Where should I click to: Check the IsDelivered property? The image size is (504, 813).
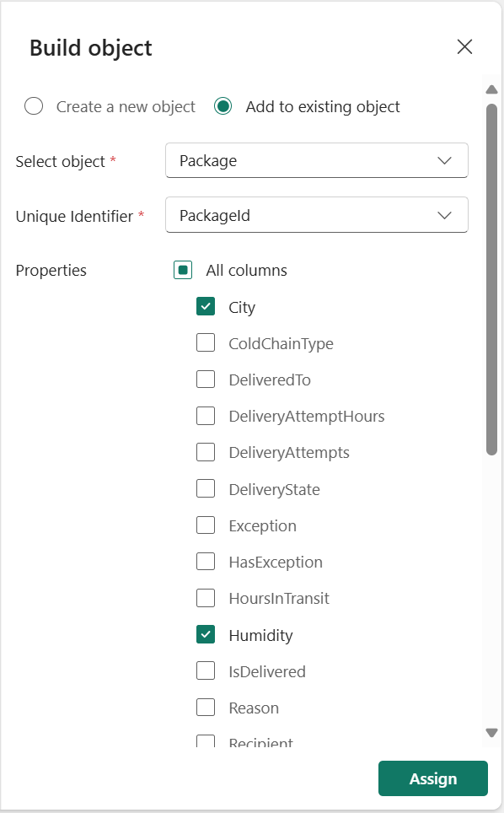206,670
